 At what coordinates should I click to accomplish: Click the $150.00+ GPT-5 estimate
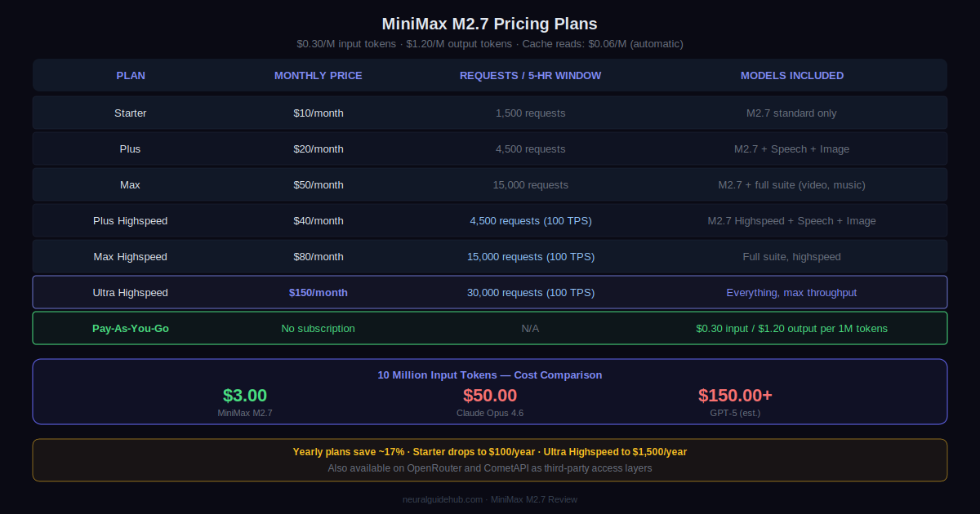pyautogui.click(x=735, y=396)
